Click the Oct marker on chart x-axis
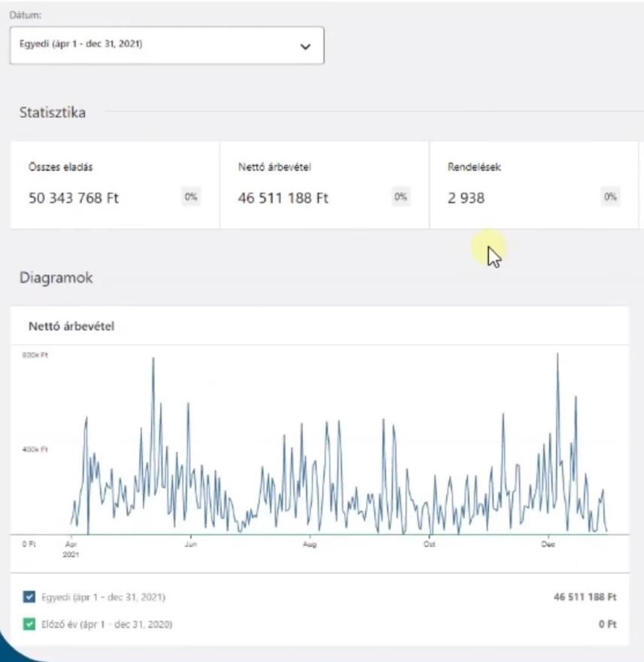644x662 pixels. (x=429, y=544)
